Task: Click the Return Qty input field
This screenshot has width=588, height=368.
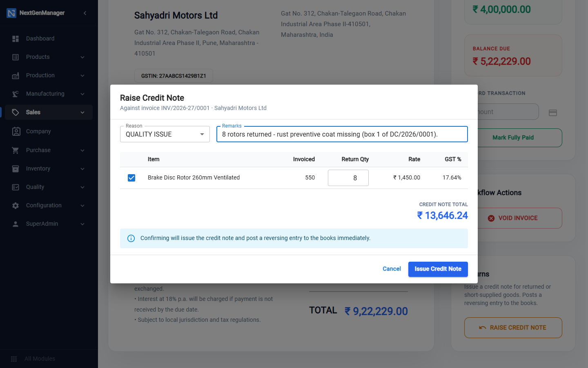Action: pyautogui.click(x=348, y=178)
